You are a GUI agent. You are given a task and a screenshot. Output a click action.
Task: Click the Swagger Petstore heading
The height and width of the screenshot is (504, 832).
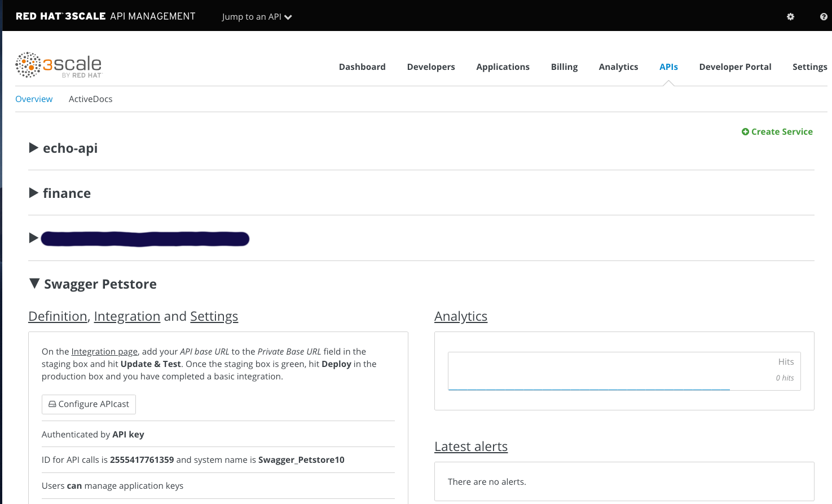pos(100,284)
